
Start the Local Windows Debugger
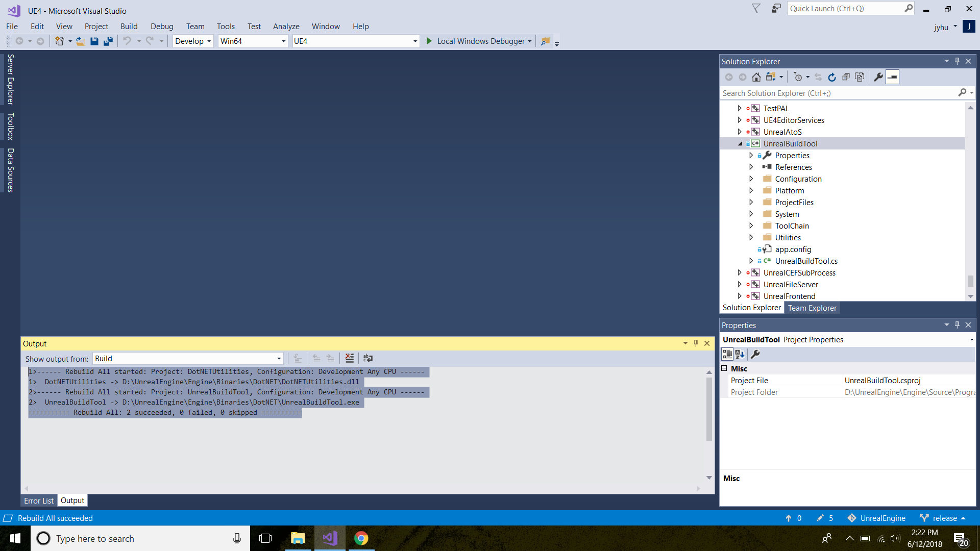pos(477,41)
